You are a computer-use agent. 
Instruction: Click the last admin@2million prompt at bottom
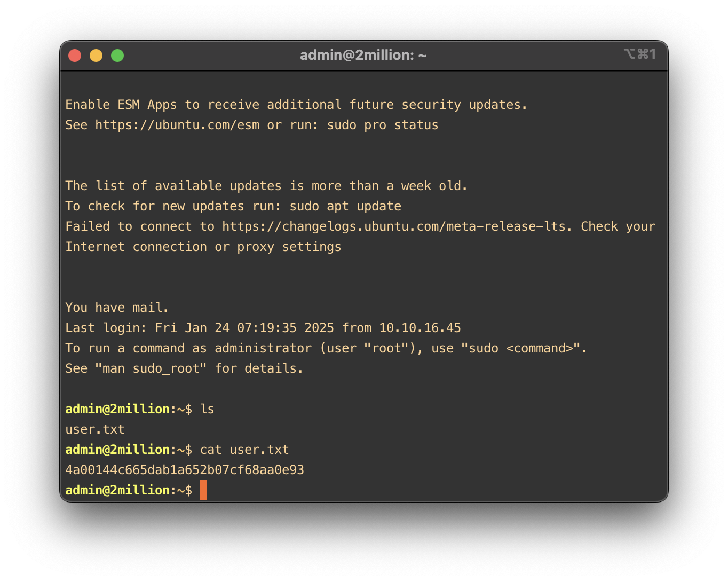coord(117,490)
